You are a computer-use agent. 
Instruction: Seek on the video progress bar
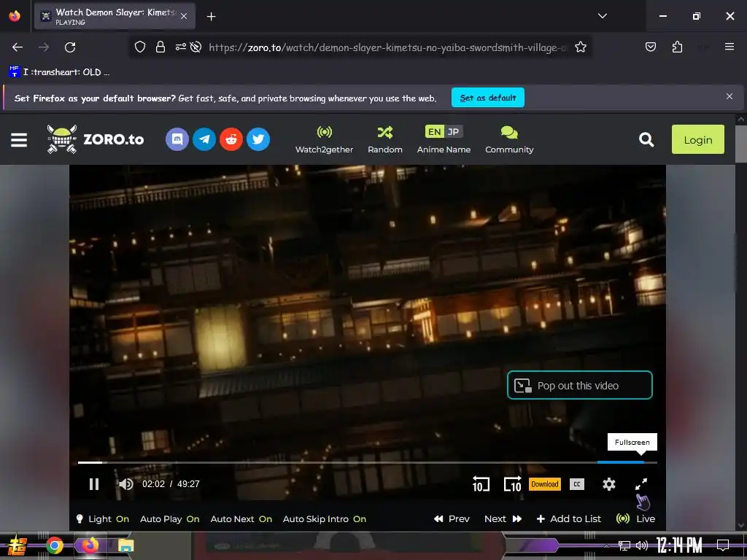click(368, 462)
